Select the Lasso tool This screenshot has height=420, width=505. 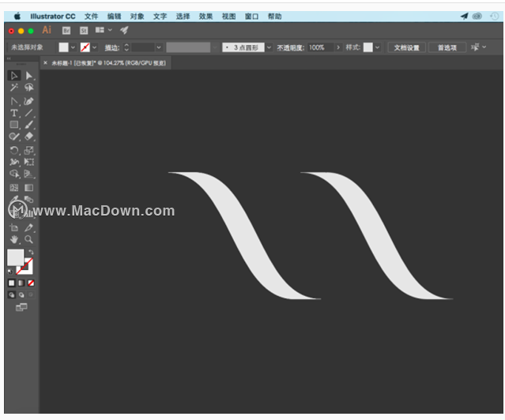point(29,88)
